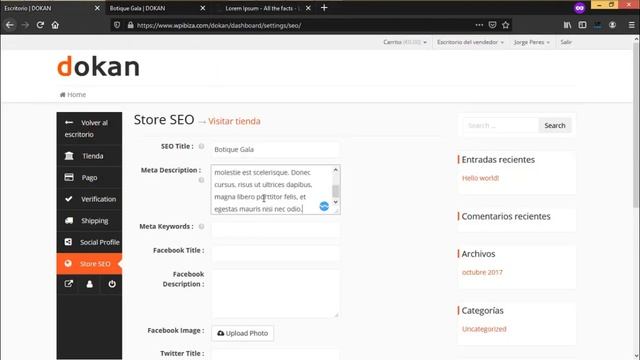This screenshot has width=640, height=360.
Task: Click the power logout sidebar icon
Action: (x=112, y=284)
